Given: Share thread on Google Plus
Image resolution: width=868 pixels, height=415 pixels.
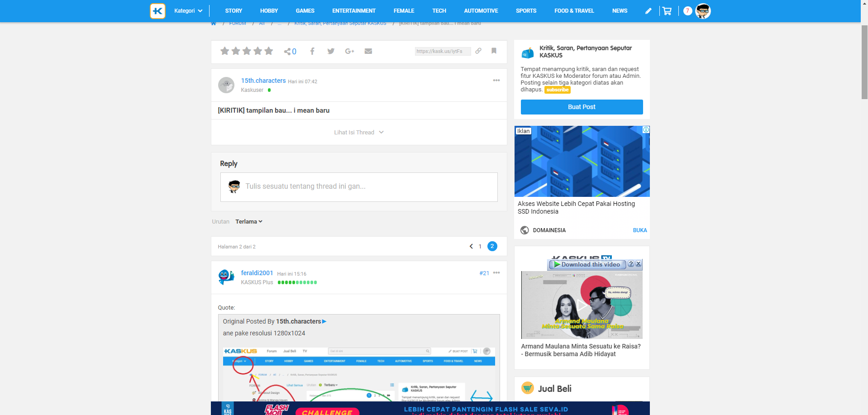Looking at the screenshot, I should [x=349, y=51].
